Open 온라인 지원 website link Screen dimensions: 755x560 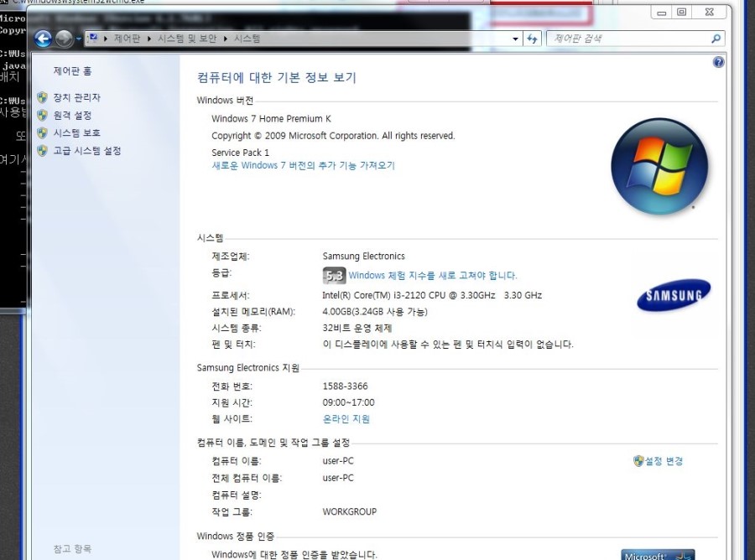point(346,419)
